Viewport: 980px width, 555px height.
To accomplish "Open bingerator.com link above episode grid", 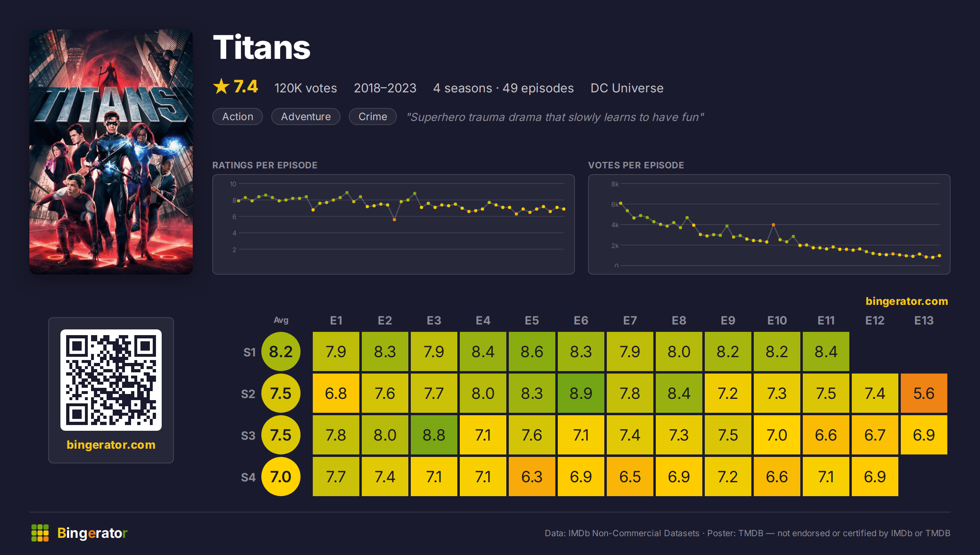I will [907, 301].
